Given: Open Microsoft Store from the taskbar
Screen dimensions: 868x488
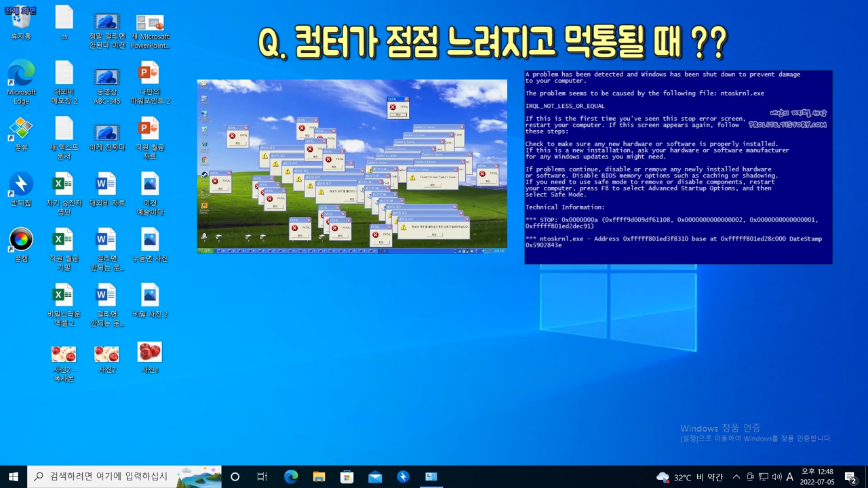Looking at the screenshot, I should click(x=347, y=476).
